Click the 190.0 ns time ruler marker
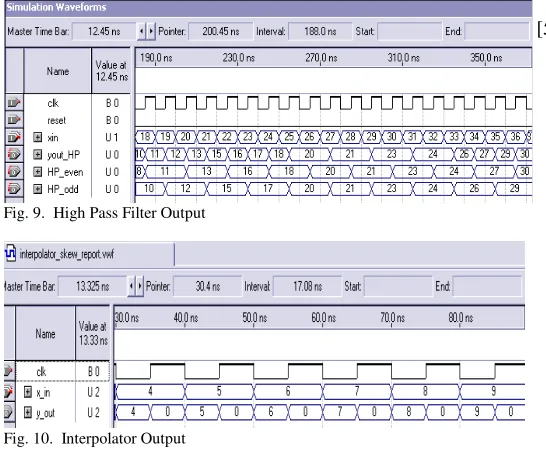The image size is (546, 450). [156, 57]
